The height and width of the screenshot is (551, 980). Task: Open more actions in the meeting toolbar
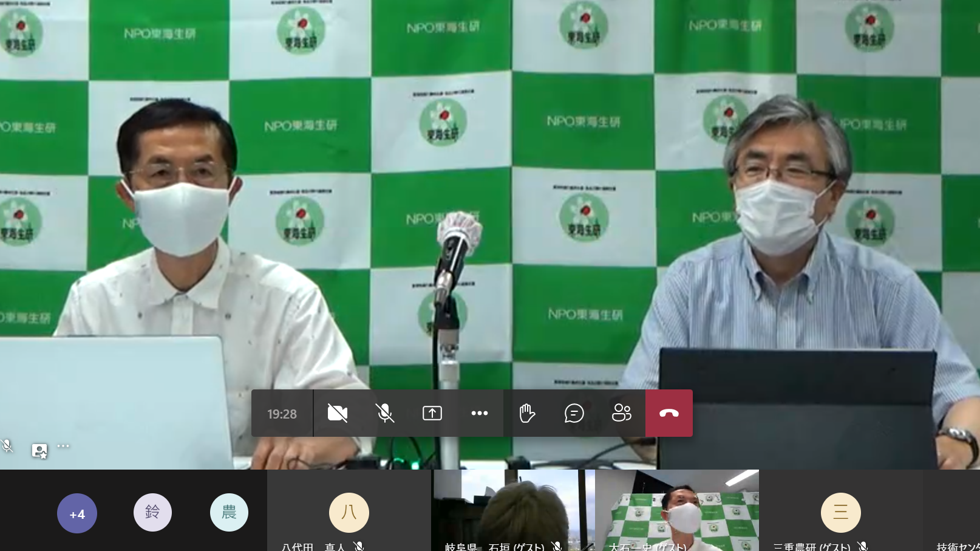click(479, 413)
